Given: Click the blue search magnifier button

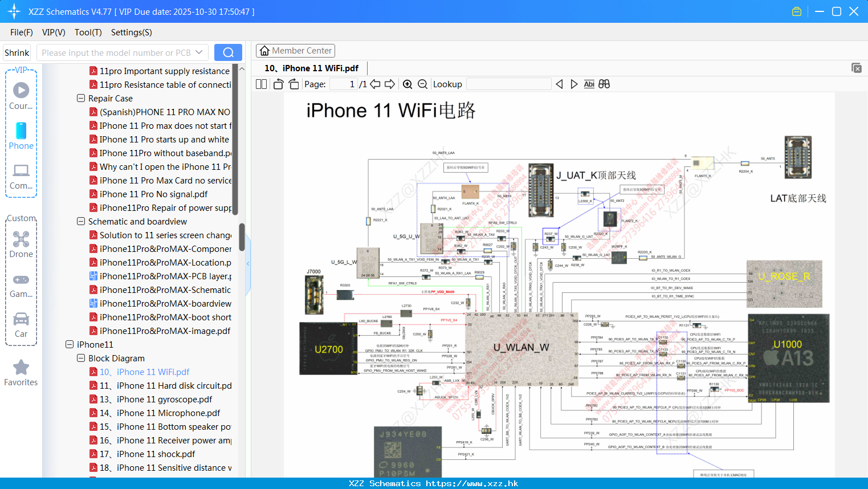Looking at the screenshot, I should tap(228, 52).
